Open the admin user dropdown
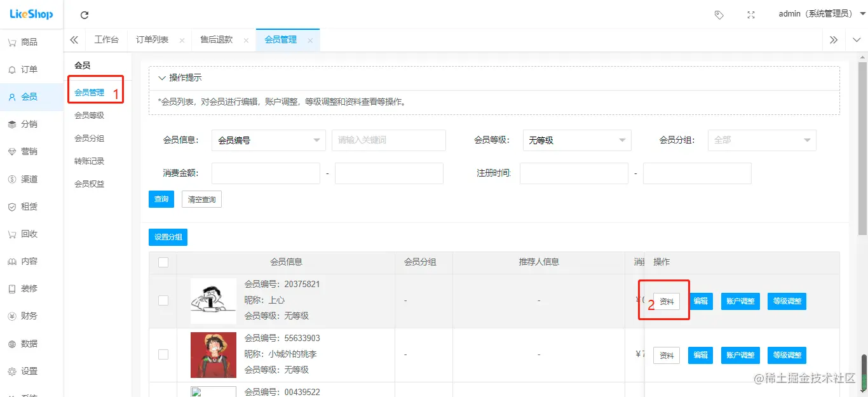The image size is (868, 397). (x=822, y=14)
